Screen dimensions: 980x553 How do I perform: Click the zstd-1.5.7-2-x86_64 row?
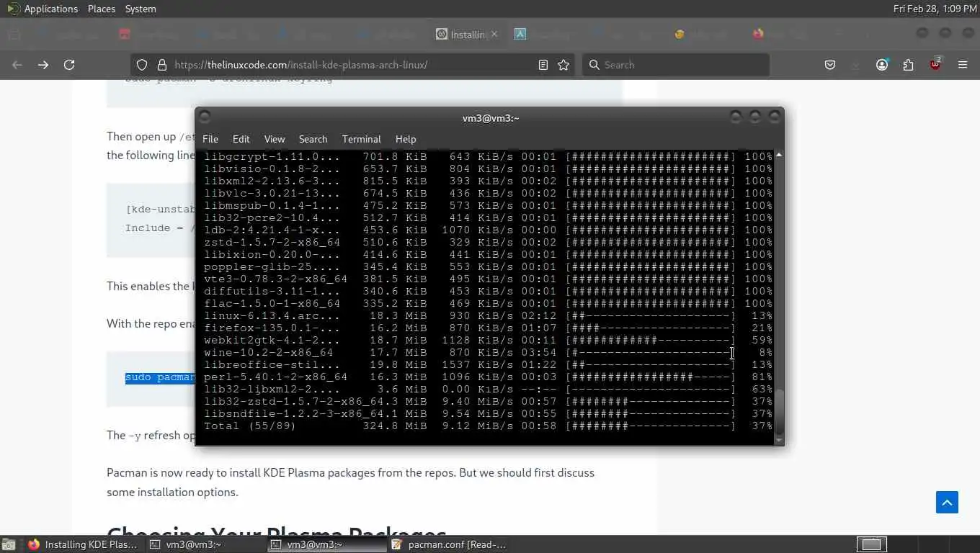488,242
